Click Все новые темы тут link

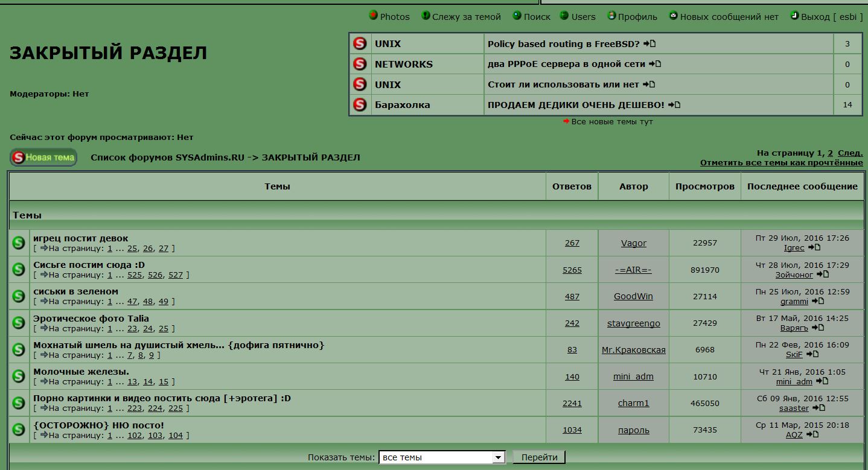click(612, 121)
